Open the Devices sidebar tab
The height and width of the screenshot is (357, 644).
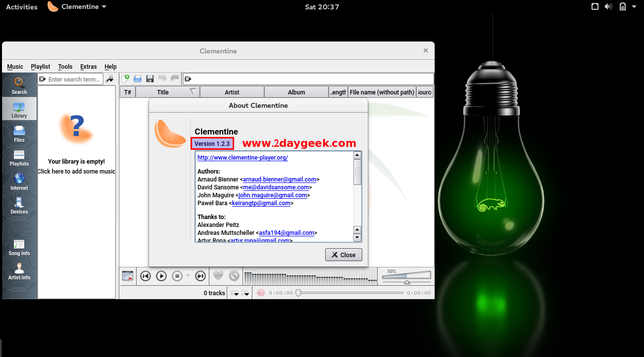[19, 205]
